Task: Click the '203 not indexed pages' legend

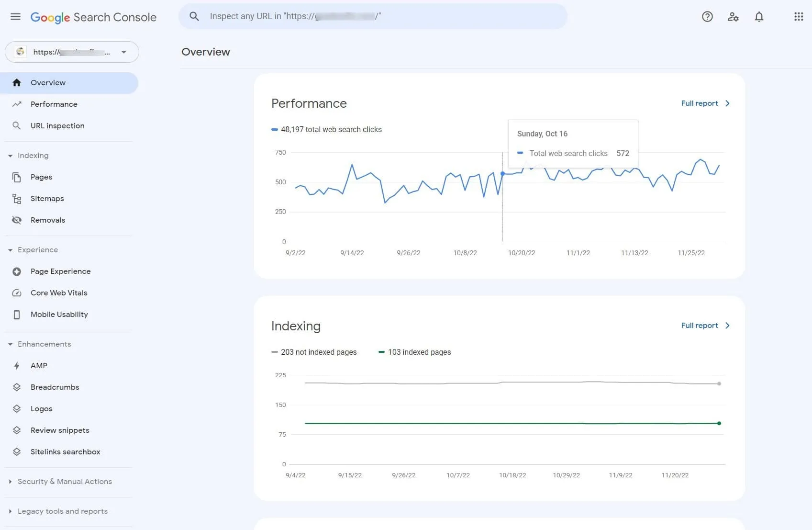Action: [314, 352]
